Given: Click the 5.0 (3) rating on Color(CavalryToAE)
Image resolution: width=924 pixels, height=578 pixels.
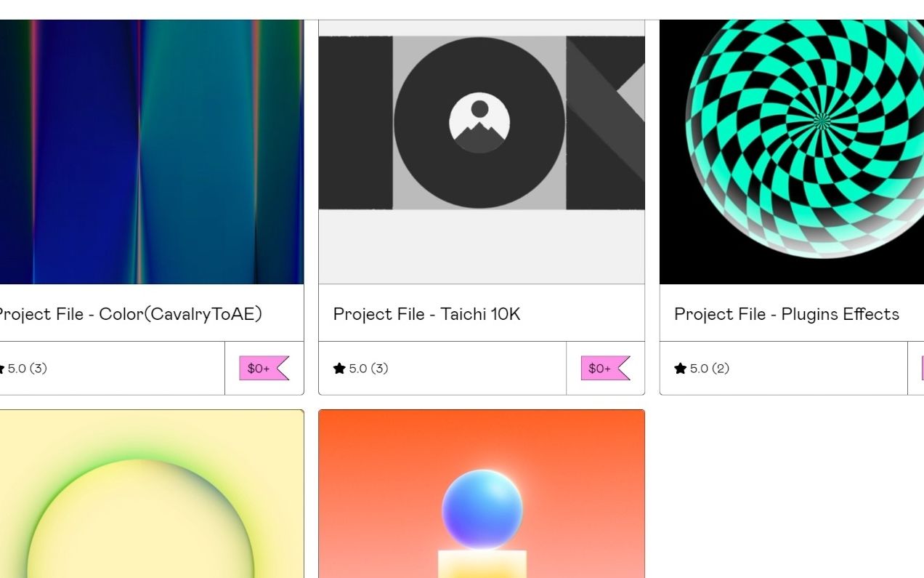Looking at the screenshot, I should 23,369.
